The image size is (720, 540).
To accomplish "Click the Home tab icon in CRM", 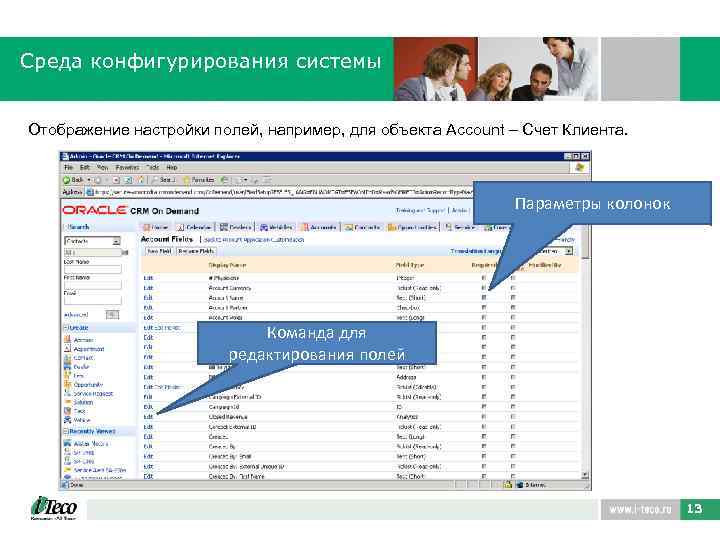I will [x=147, y=227].
